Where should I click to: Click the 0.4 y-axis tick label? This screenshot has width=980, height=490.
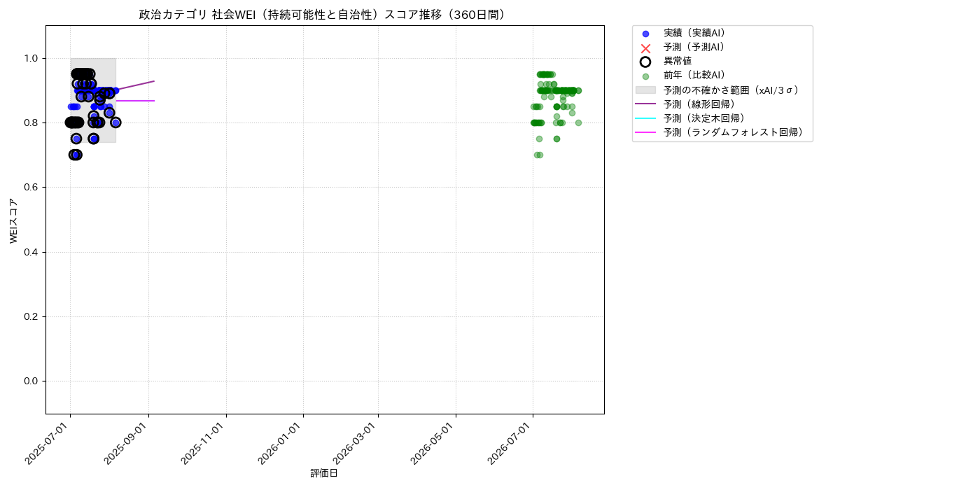[x=32, y=252]
